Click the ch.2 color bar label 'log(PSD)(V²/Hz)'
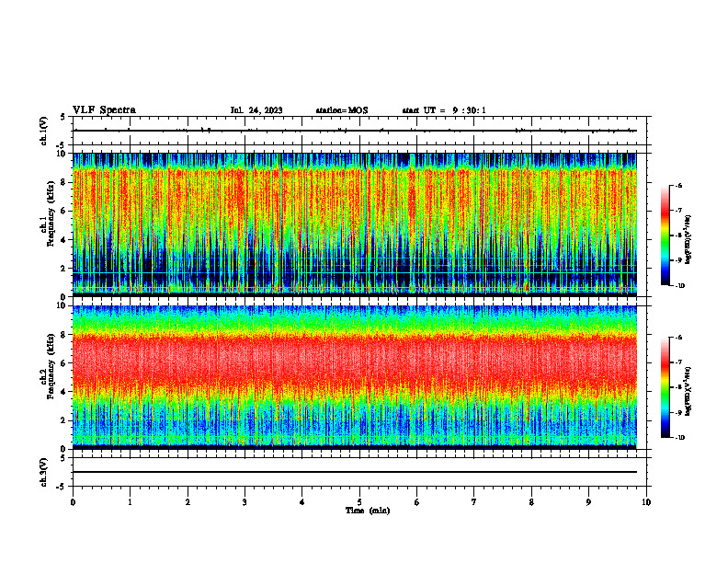 coord(688,391)
